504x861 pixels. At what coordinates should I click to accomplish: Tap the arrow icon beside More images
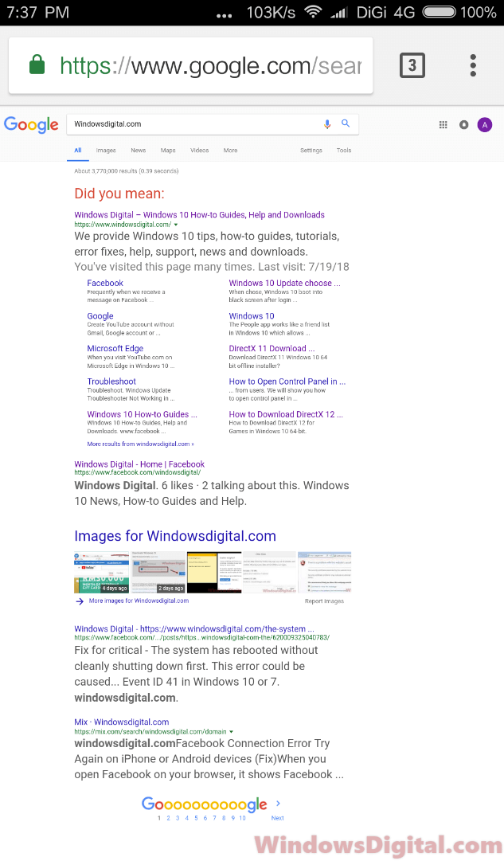(80, 601)
